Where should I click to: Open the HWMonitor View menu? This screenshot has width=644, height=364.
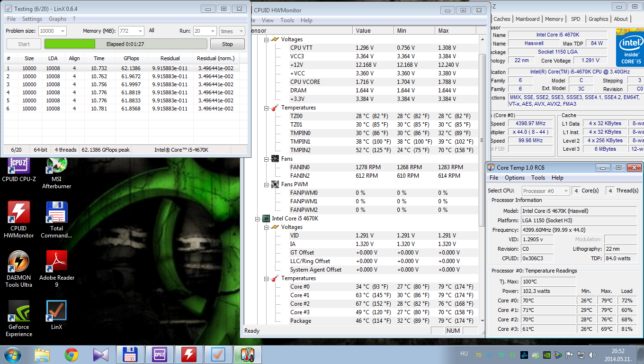click(x=268, y=20)
